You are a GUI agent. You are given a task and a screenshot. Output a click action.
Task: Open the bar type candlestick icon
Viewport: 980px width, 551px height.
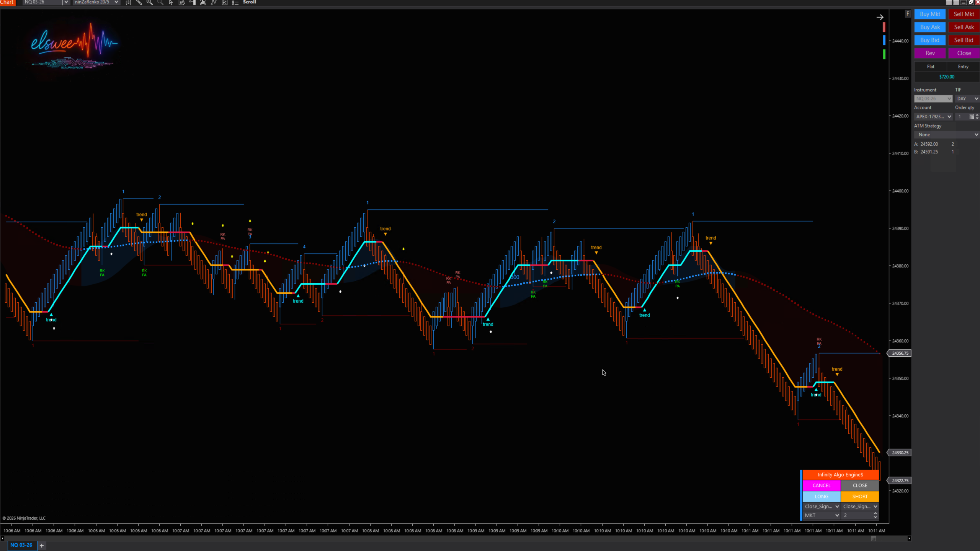click(128, 2)
